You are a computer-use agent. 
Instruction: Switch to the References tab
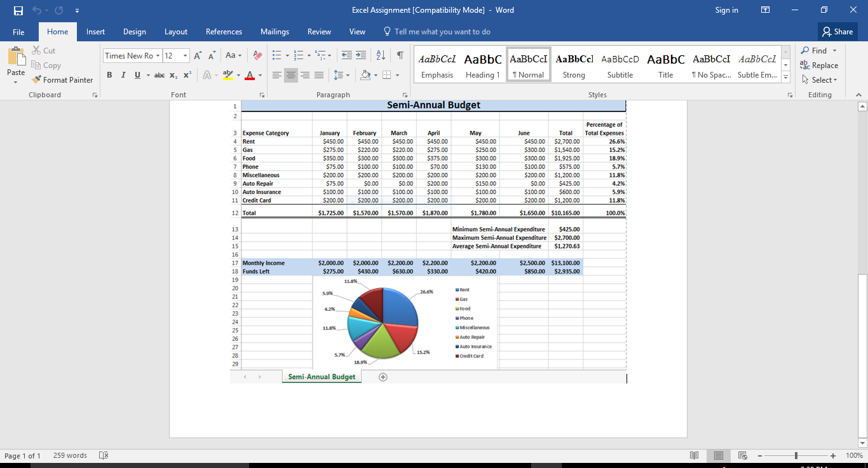(224, 32)
